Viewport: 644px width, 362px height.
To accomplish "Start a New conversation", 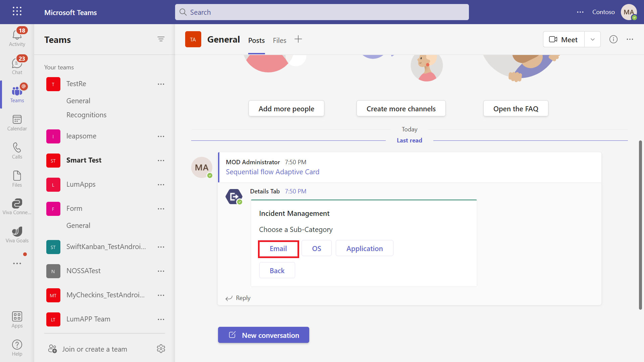I will (263, 335).
